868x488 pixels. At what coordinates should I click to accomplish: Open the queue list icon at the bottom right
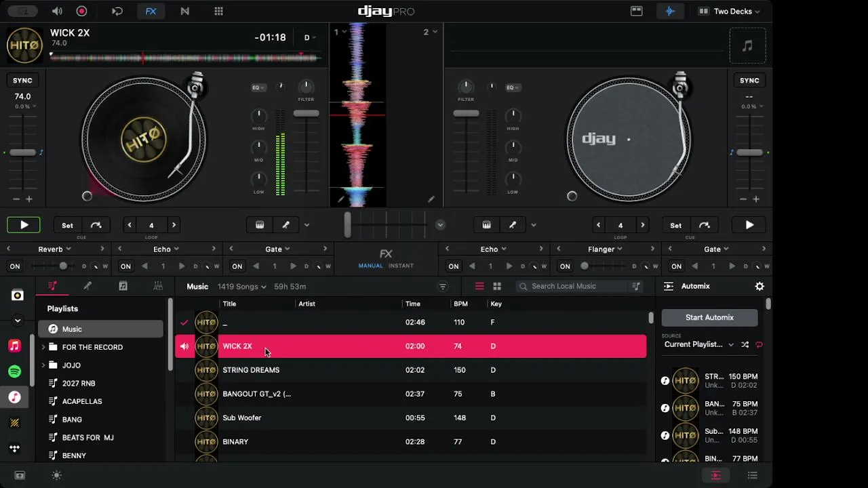(752, 475)
